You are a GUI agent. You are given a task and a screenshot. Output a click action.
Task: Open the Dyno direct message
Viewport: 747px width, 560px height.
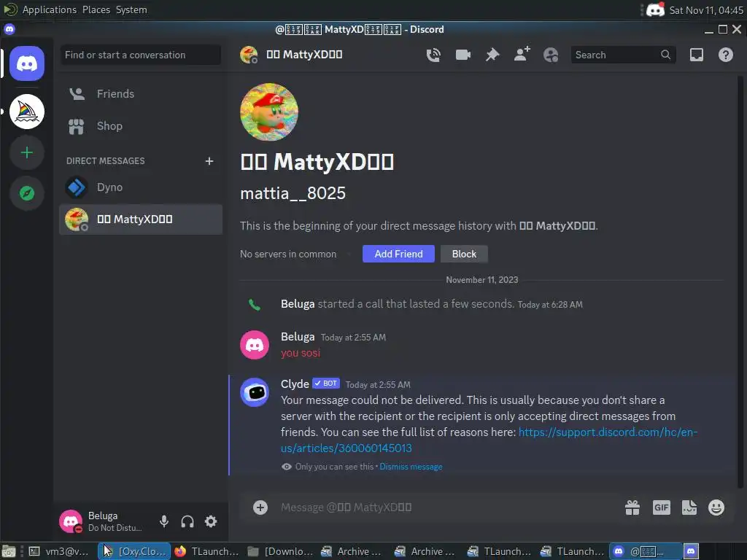[x=141, y=187]
